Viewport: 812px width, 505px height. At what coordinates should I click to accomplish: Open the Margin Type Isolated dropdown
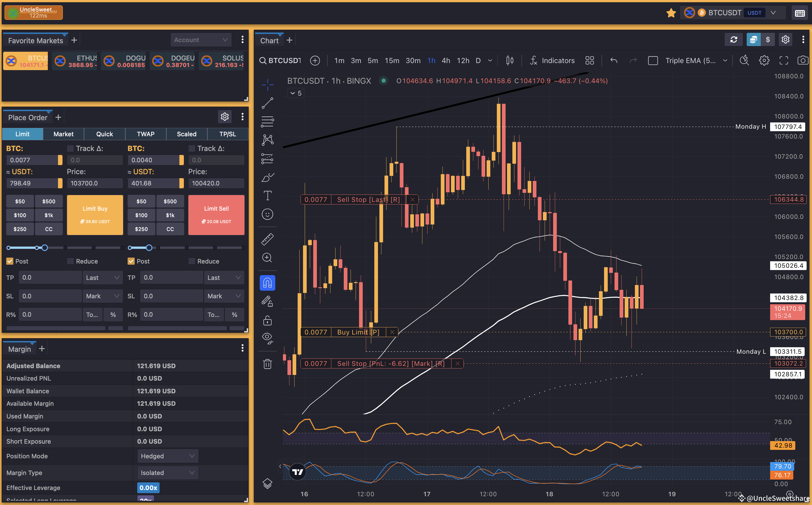click(x=168, y=472)
